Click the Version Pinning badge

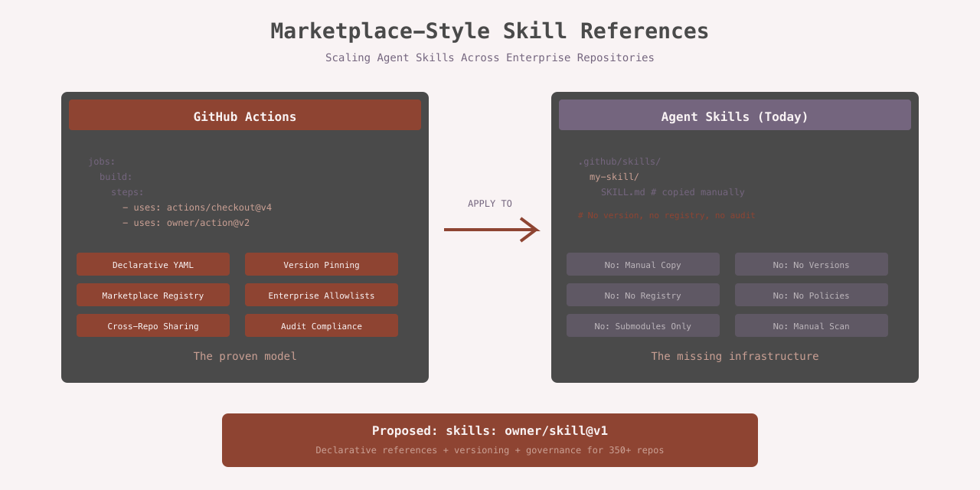(x=322, y=264)
